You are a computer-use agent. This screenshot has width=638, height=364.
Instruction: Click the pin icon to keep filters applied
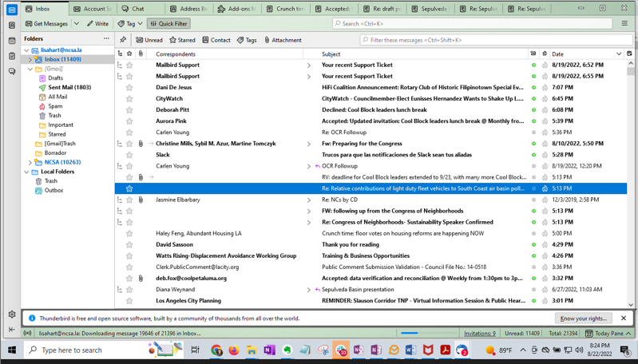[123, 40]
